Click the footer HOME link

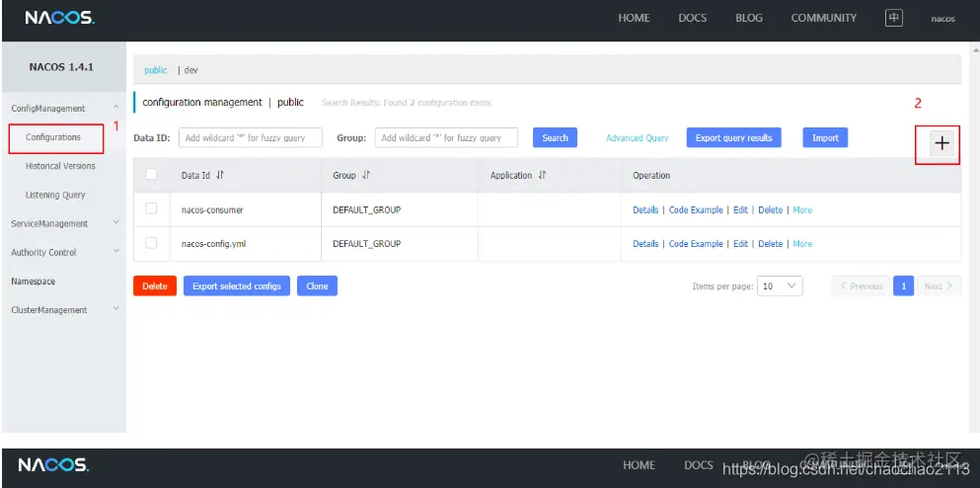coord(639,465)
